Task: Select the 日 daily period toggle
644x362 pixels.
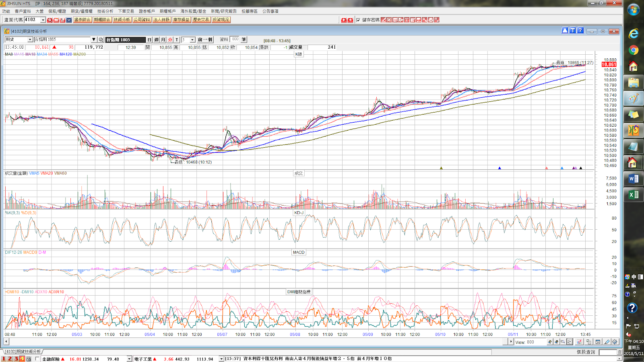Action: [149, 39]
